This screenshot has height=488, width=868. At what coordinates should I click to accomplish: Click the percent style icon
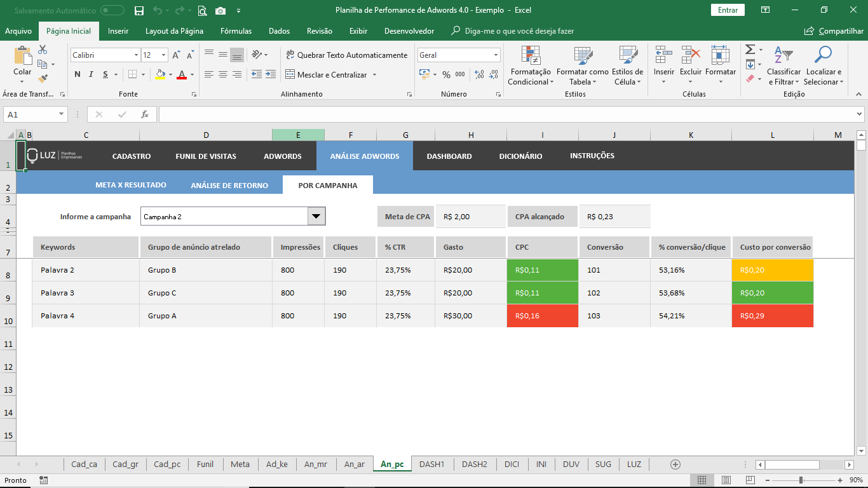pyautogui.click(x=446, y=74)
